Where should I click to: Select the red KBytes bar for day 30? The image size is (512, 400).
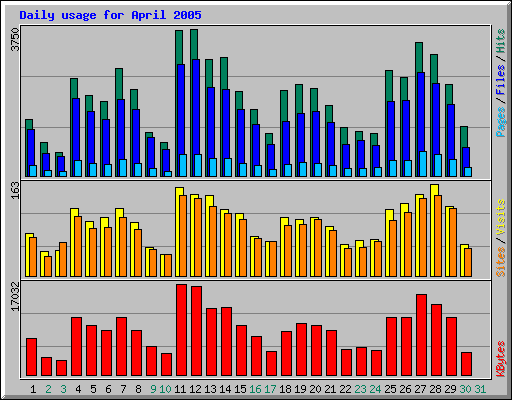click(467, 364)
